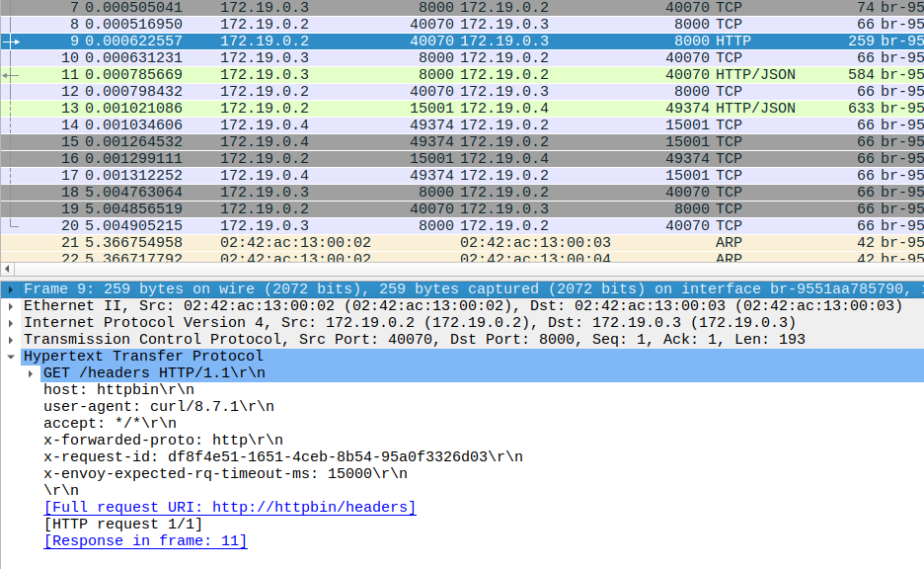The image size is (924, 569).
Task: Select the '[HTTP request 1/1]' line
Action: [123, 525]
